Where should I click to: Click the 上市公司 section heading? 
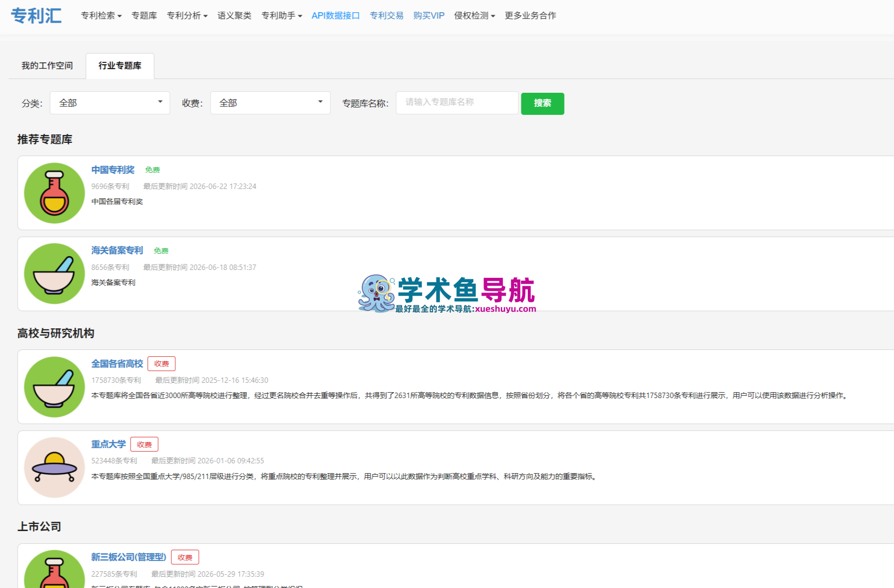pos(39,527)
